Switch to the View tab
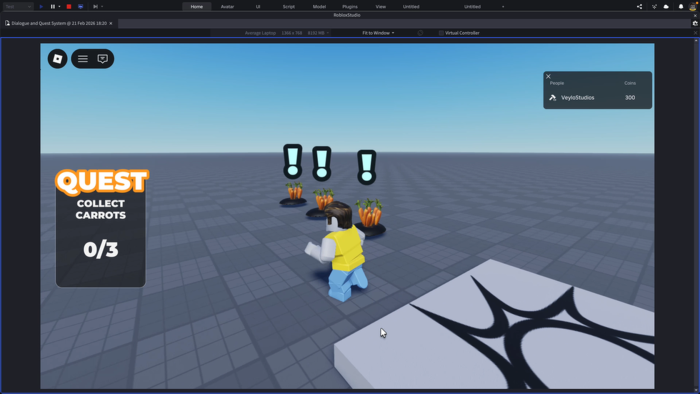700x394 pixels. (x=380, y=7)
